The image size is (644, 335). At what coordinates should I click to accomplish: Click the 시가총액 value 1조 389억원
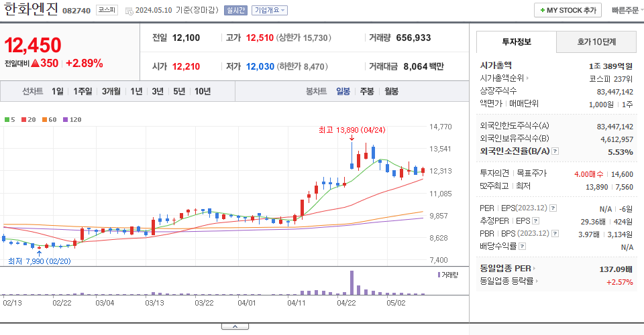[610, 66]
